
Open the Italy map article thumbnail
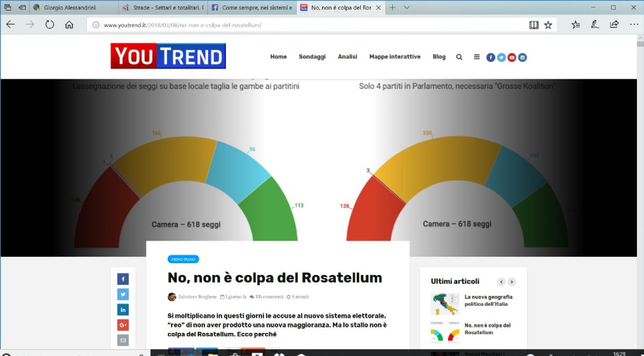point(444,304)
